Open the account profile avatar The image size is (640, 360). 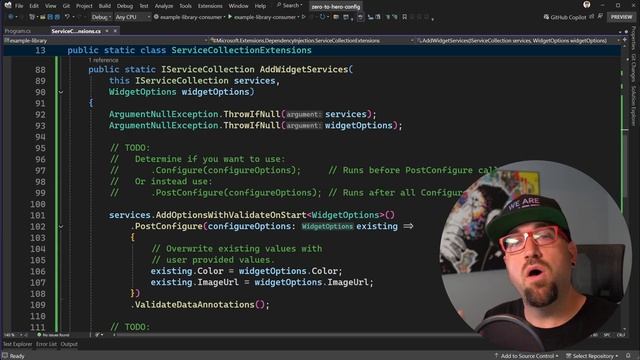(587, 5)
